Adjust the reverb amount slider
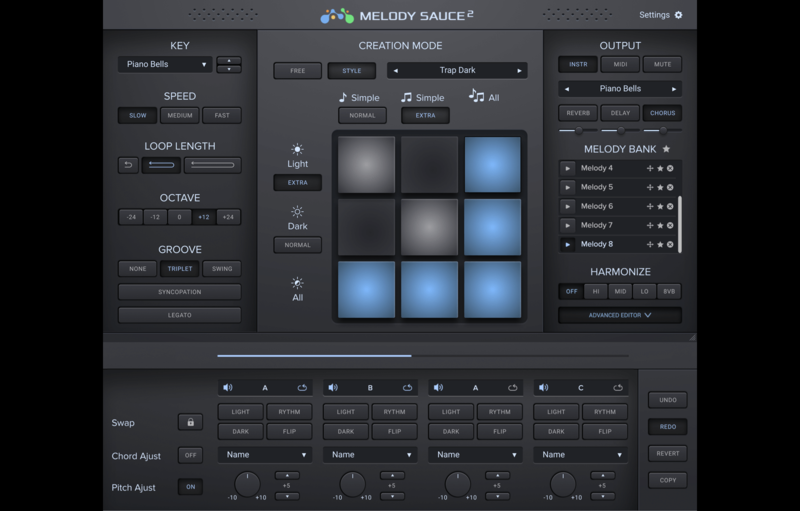Image resolution: width=800 pixels, height=511 pixels. click(578, 131)
